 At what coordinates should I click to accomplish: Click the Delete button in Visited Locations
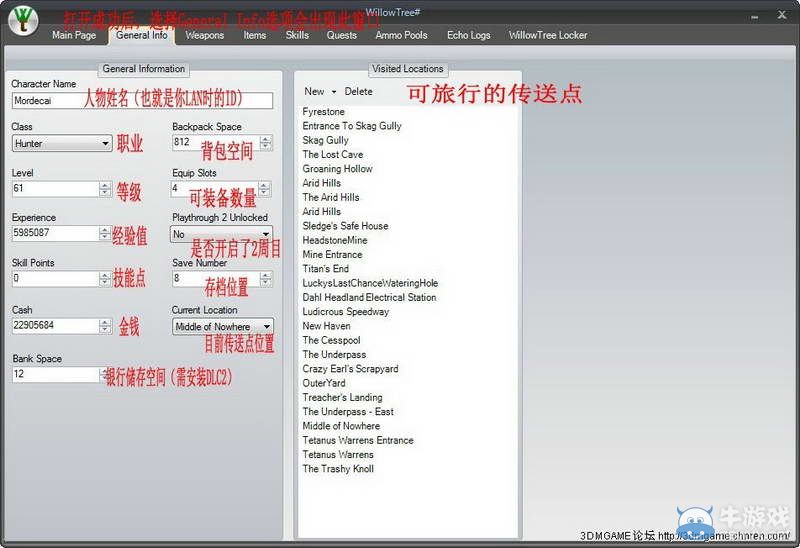pyautogui.click(x=358, y=91)
